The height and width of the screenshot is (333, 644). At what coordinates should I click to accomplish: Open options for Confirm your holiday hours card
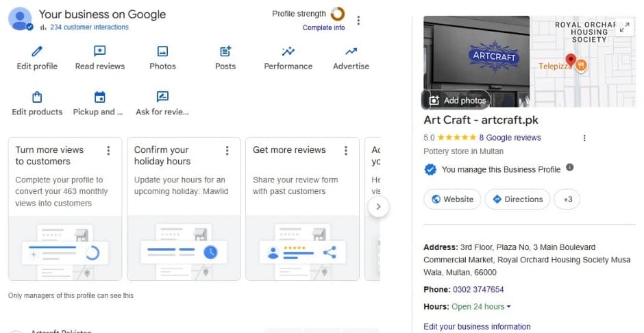(x=227, y=151)
